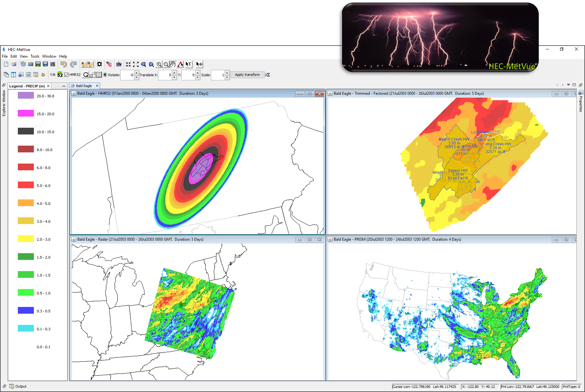Open the View menu
Screen dimensions: 585x392
[24, 56]
